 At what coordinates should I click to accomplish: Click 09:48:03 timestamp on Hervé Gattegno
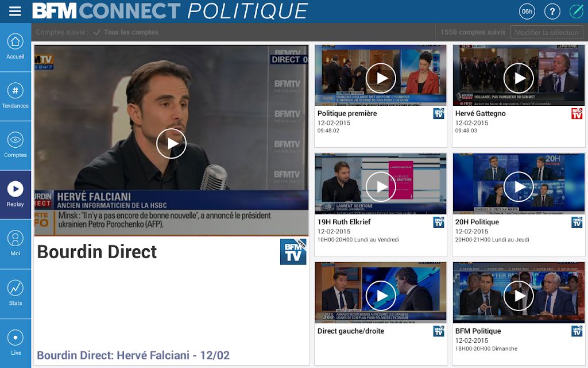point(466,131)
